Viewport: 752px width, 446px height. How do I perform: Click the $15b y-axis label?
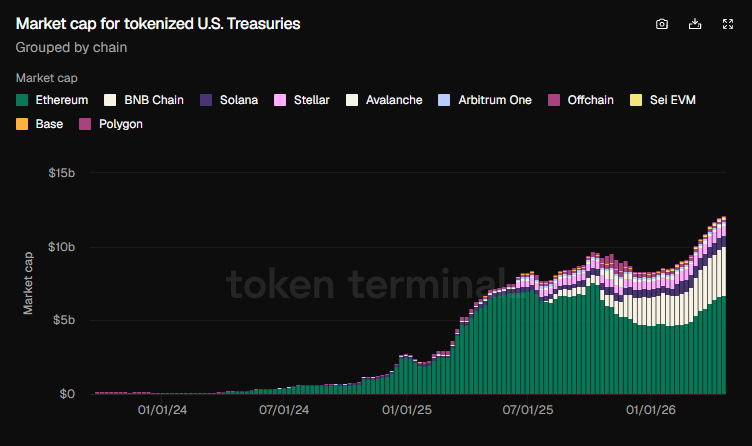click(62, 173)
